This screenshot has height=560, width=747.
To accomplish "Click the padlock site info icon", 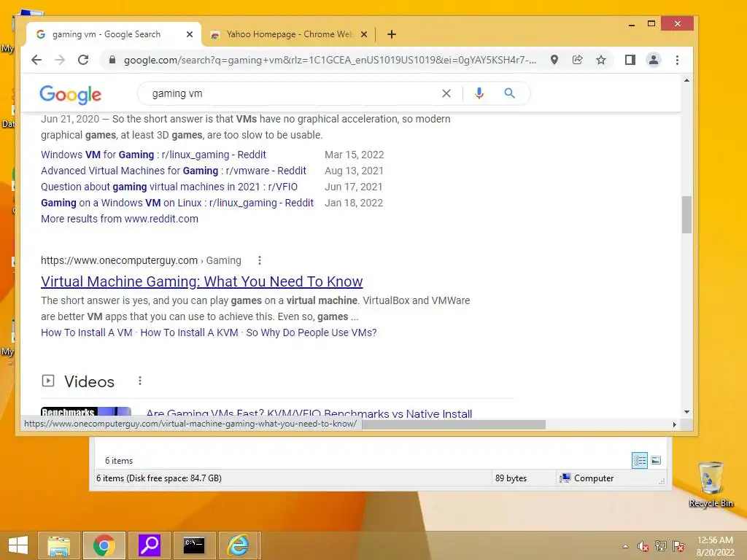I will [112, 60].
